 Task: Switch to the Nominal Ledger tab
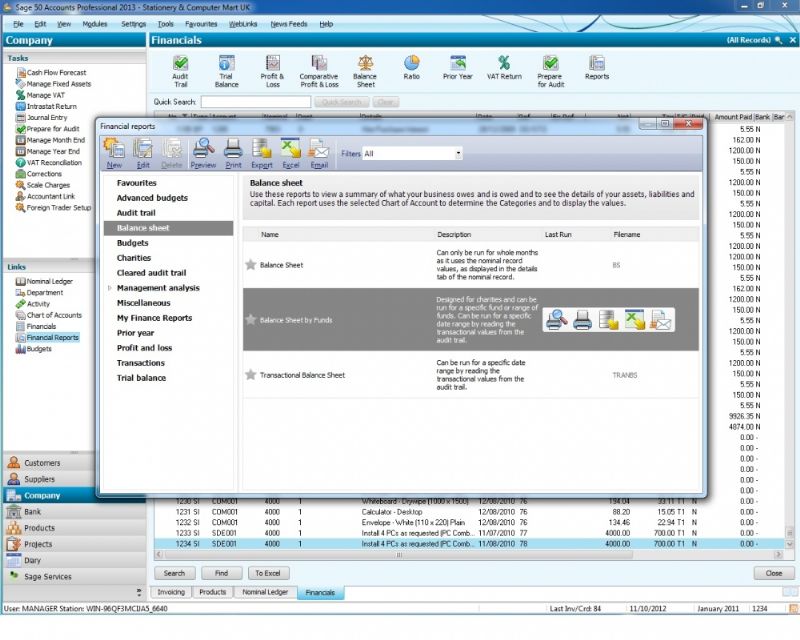point(265,592)
